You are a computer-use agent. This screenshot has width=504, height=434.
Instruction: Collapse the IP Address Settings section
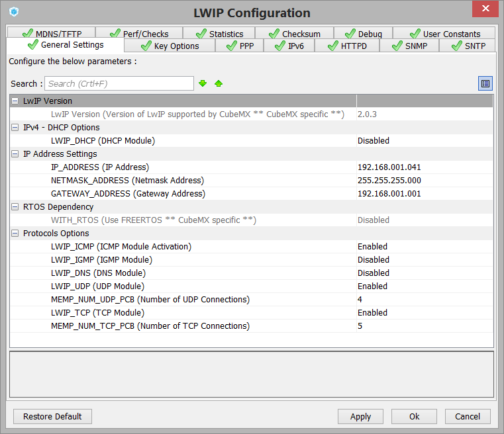pos(15,153)
